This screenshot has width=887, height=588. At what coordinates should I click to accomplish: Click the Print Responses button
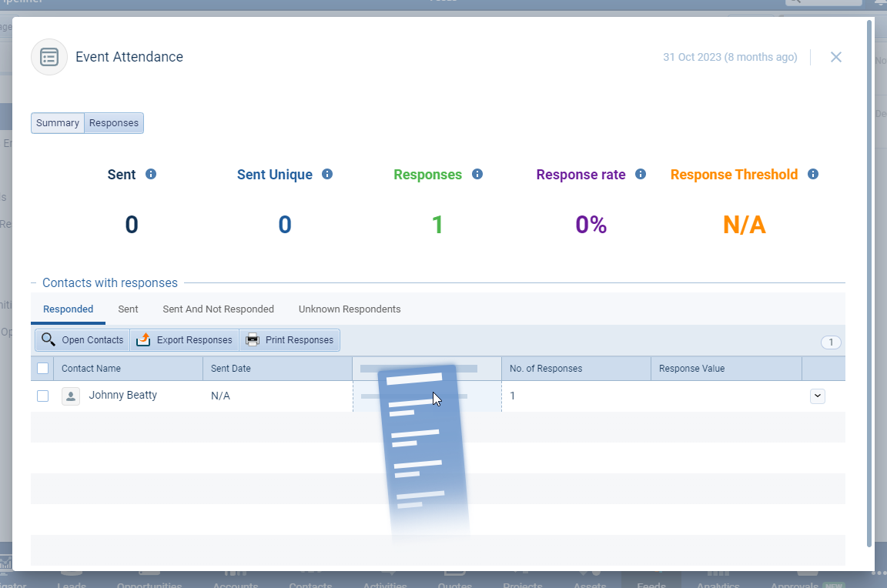click(290, 340)
